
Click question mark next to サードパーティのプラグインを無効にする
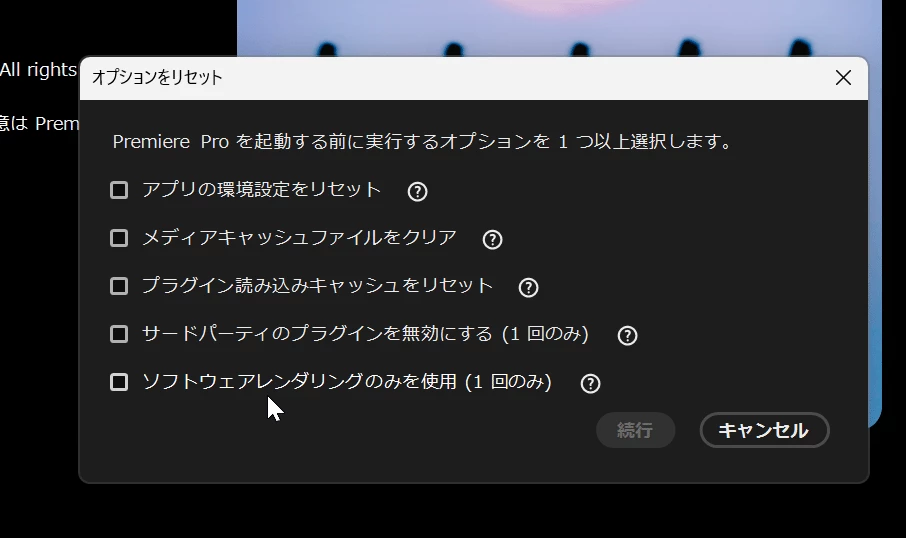pyautogui.click(x=627, y=335)
